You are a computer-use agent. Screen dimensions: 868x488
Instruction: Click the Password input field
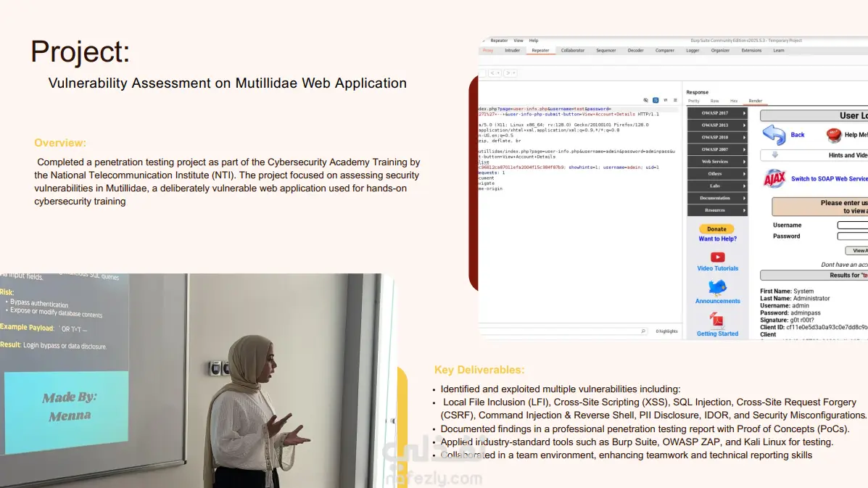pos(853,236)
